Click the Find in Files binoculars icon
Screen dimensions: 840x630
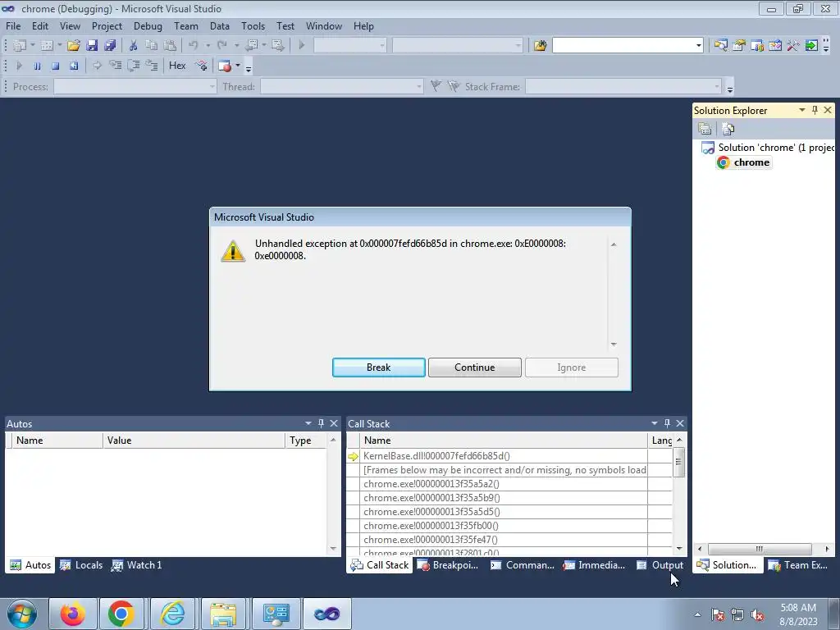pyautogui.click(x=540, y=46)
